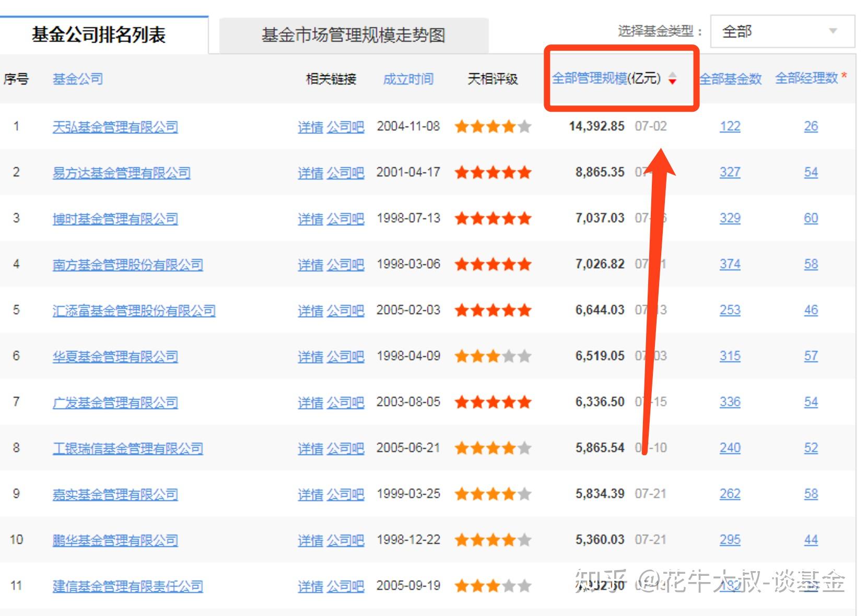Open 易方达基金管理有限公司 company page
This screenshot has width=867, height=616.
coord(122,173)
